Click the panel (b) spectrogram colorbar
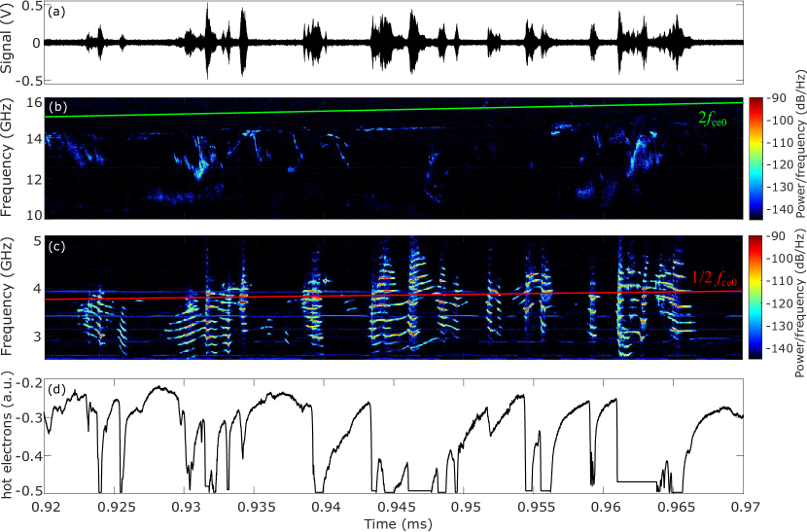Viewport: 807px width, 532px height. pyautogui.click(x=755, y=158)
